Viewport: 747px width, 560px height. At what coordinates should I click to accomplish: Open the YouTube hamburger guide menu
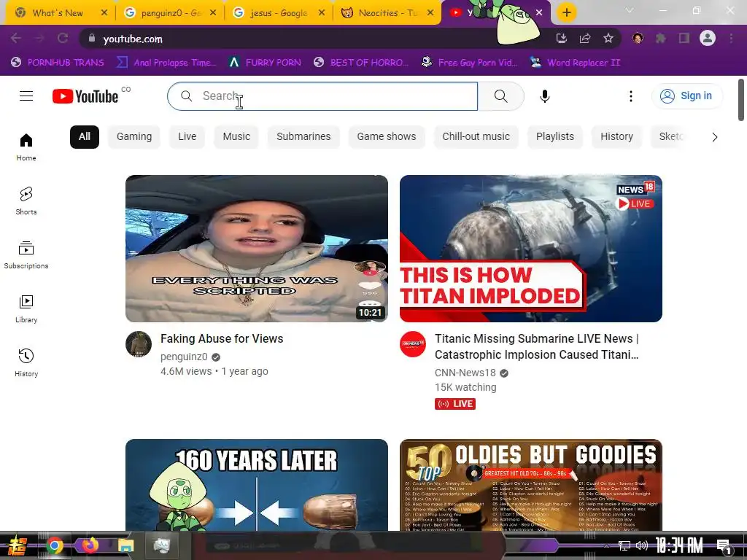(26, 96)
